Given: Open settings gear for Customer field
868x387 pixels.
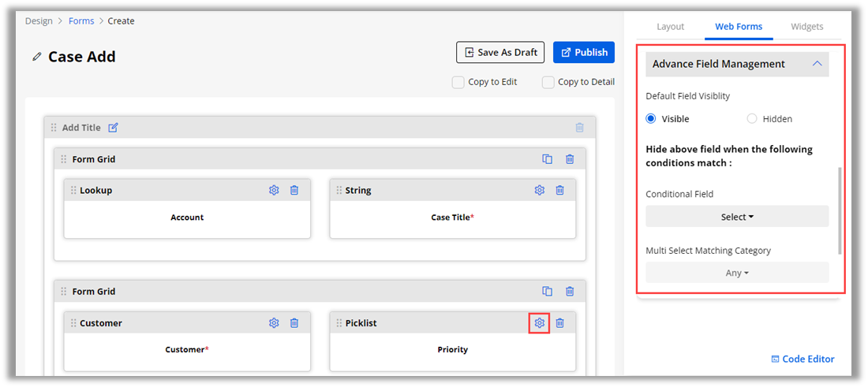Looking at the screenshot, I should pos(274,322).
